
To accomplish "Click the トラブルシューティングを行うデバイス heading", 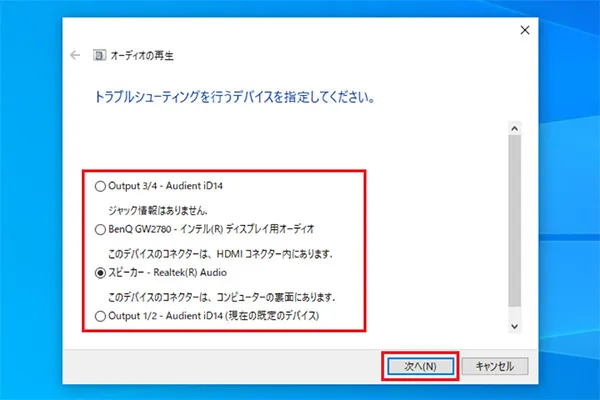I will (x=234, y=97).
